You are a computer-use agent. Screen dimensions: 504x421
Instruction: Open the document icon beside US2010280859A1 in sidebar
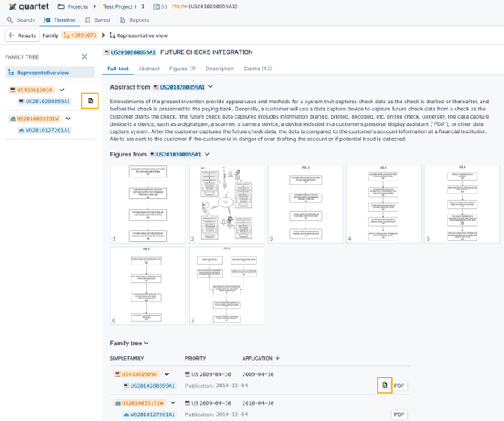pos(90,101)
